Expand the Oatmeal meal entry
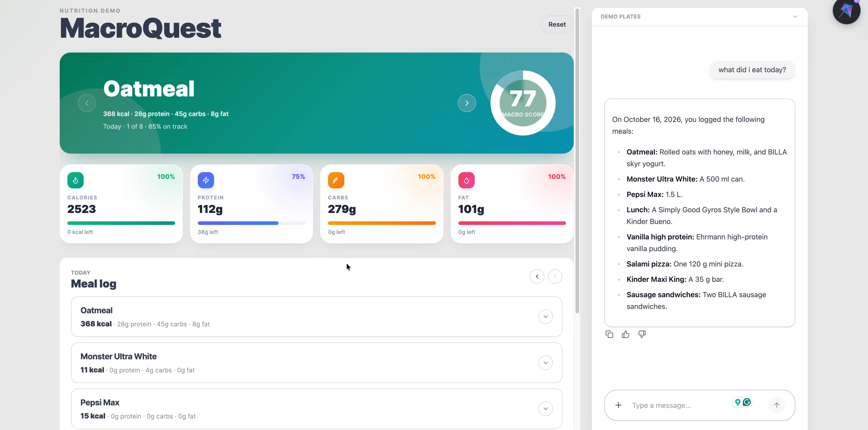The height and width of the screenshot is (430, 868). click(x=545, y=317)
